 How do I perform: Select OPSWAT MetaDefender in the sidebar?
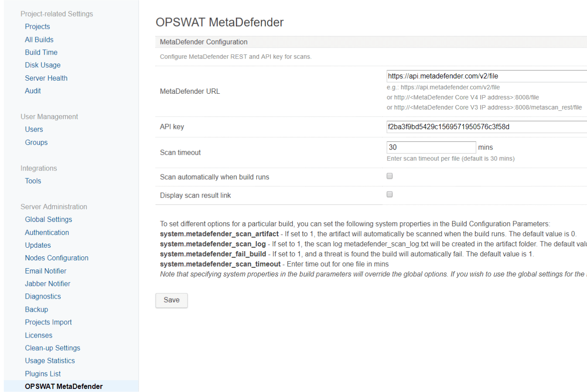pyautogui.click(x=64, y=386)
